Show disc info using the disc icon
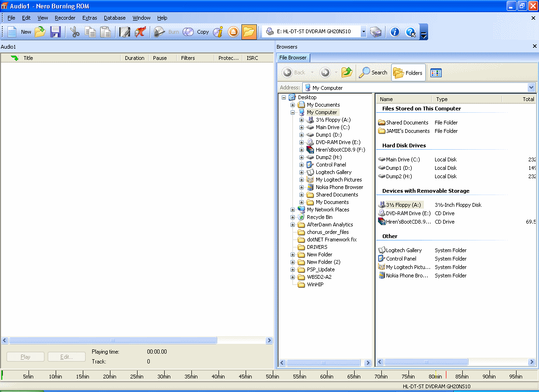The height and width of the screenshot is (392, 539). [x=218, y=32]
